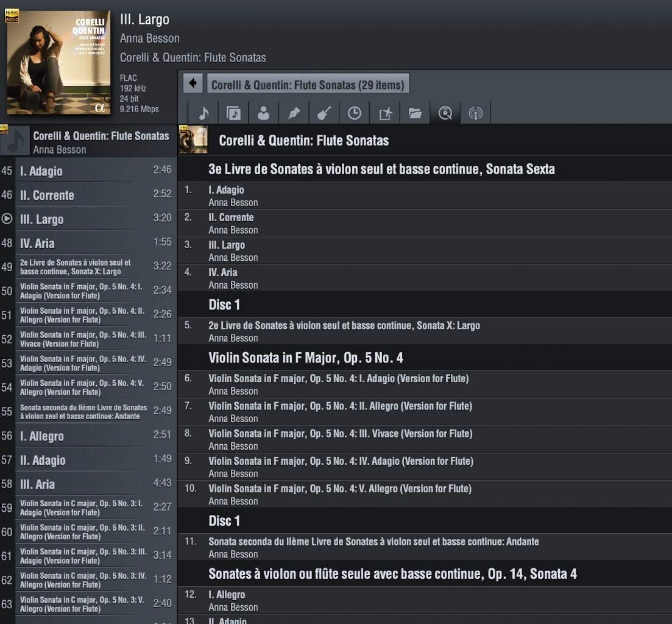Viewport: 672px width, 624px height.
Task: Open the Albums tab icon
Action: pyautogui.click(x=233, y=113)
